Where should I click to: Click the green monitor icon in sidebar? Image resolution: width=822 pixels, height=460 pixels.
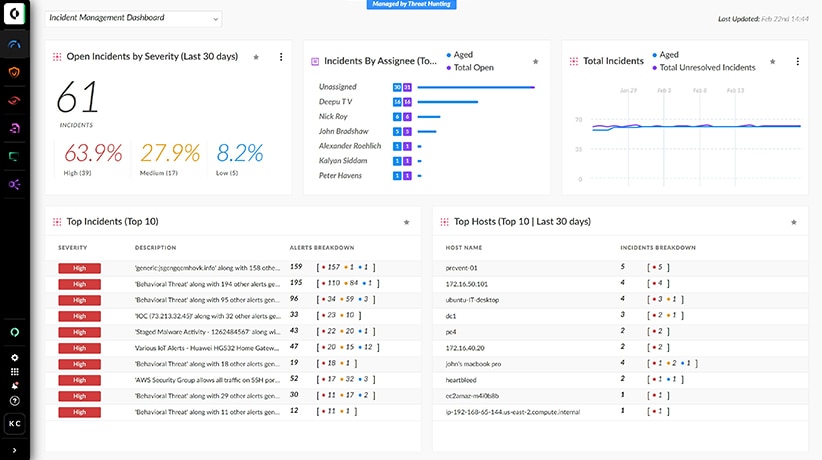click(14, 156)
